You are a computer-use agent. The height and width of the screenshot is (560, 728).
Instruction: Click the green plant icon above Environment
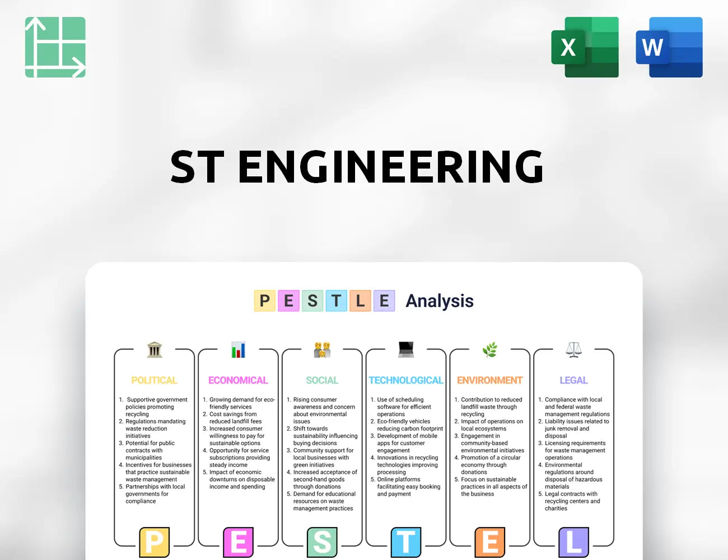pos(490,350)
